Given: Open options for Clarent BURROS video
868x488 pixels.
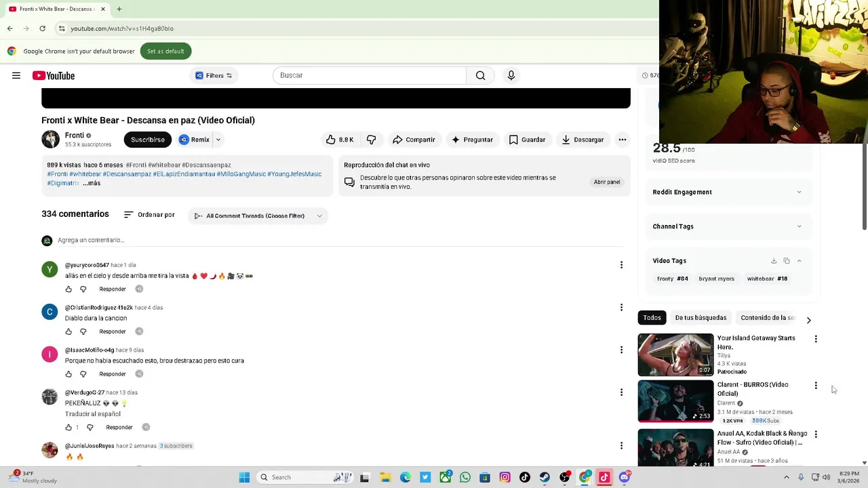Looking at the screenshot, I should 816,386.
